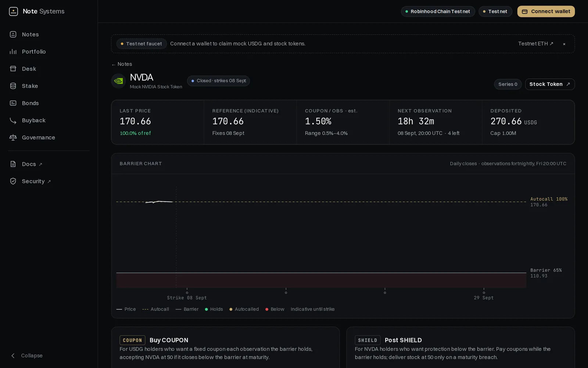Click the Security shield icon
Image resolution: width=588 pixels, height=368 pixels.
(13, 181)
